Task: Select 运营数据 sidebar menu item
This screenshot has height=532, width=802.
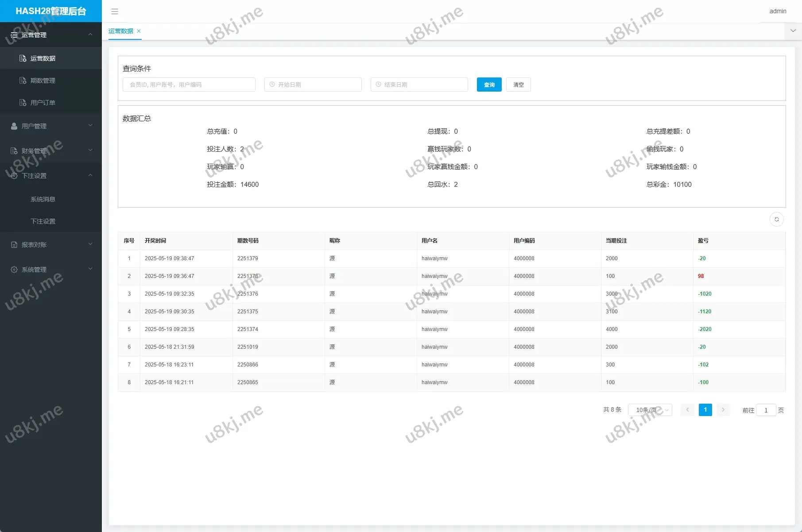Action: 43,58
